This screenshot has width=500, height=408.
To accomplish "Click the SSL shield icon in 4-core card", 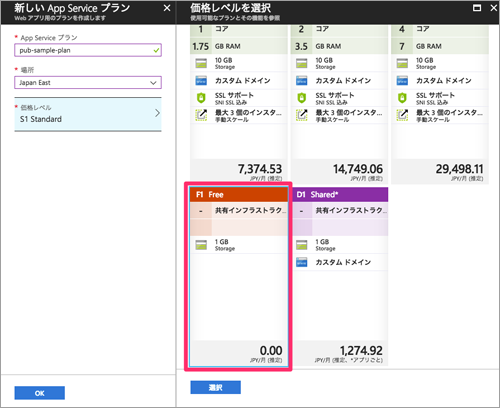I will coord(402,98).
